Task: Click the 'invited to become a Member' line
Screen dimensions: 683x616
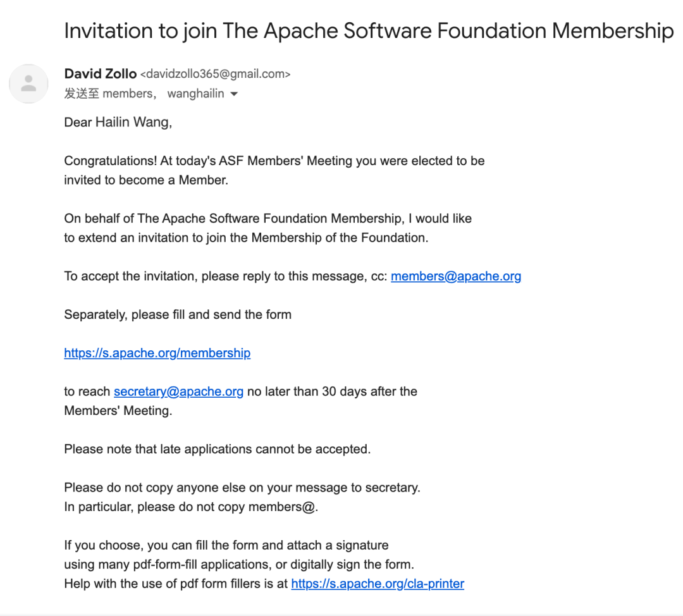Action: click(x=146, y=180)
